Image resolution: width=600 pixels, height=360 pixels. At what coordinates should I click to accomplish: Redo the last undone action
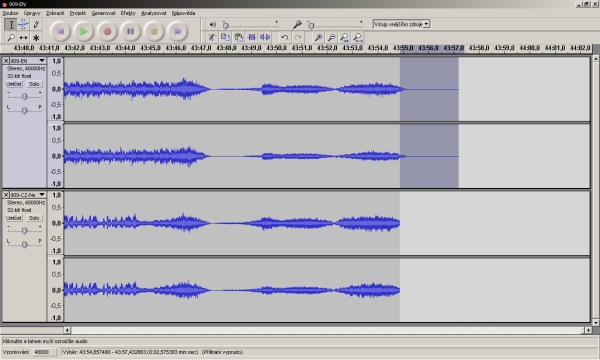click(298, 37)
